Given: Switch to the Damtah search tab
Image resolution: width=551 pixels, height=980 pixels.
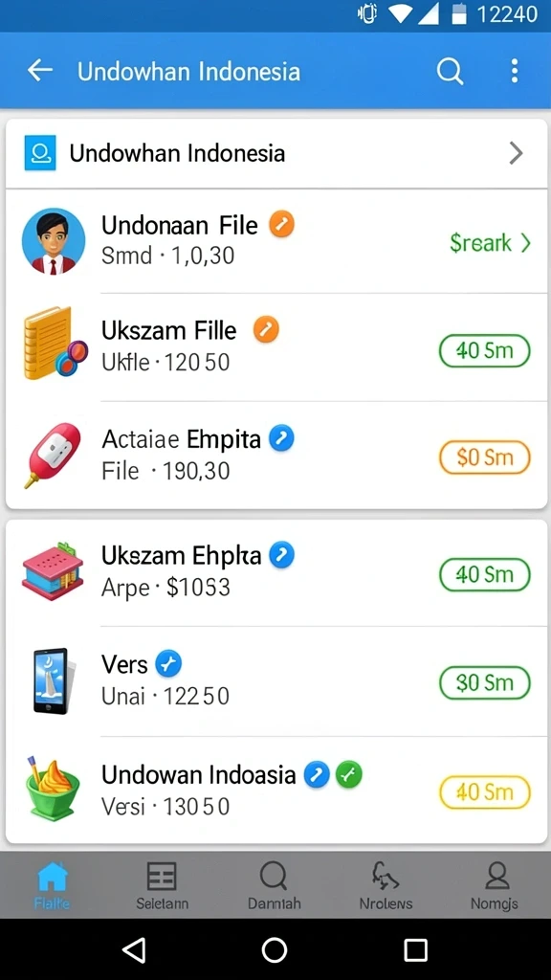Looking at the screenshot, I should 274,885.
